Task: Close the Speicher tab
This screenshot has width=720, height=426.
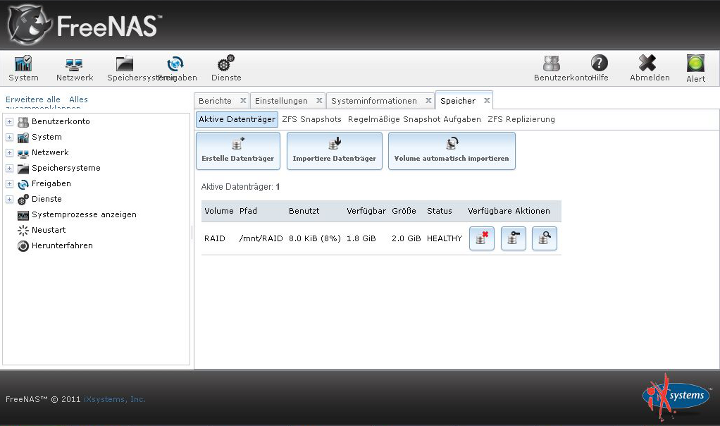Action: click(x=487, y=100)
